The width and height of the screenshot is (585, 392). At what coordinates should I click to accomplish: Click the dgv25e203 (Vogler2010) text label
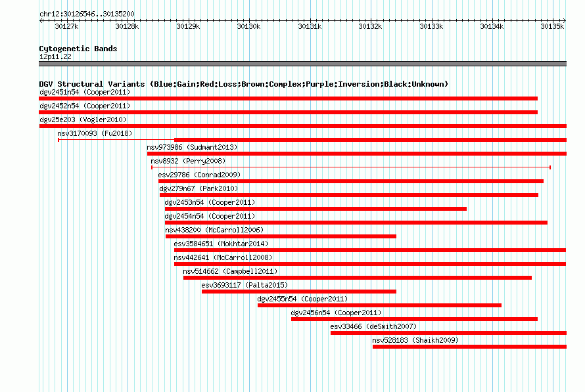[83, 120]
